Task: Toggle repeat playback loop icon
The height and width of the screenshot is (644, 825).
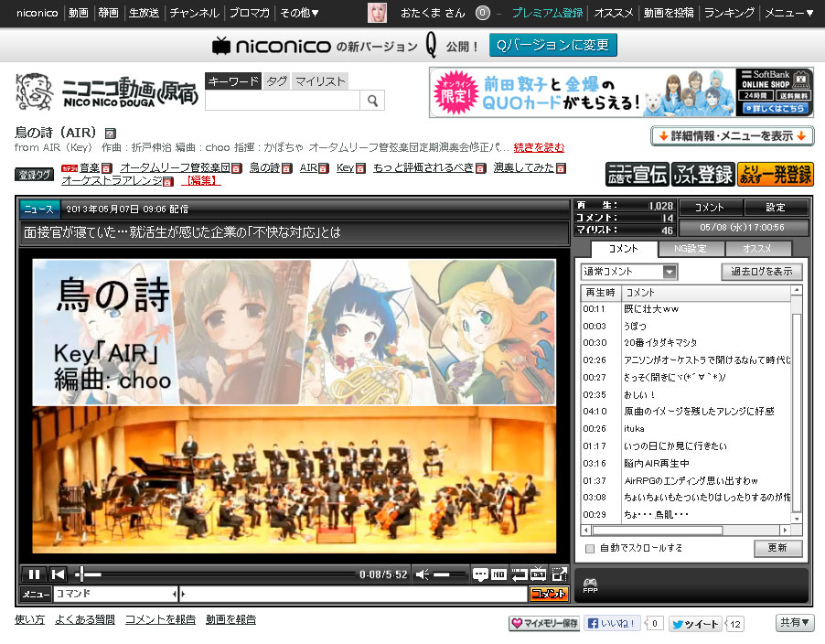Action: coord(520,574)
